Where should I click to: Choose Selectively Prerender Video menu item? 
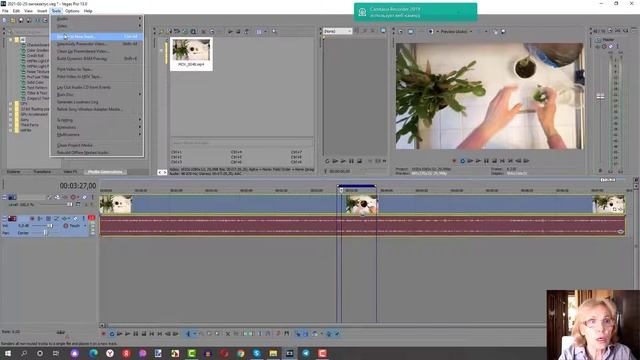(97, 44)
